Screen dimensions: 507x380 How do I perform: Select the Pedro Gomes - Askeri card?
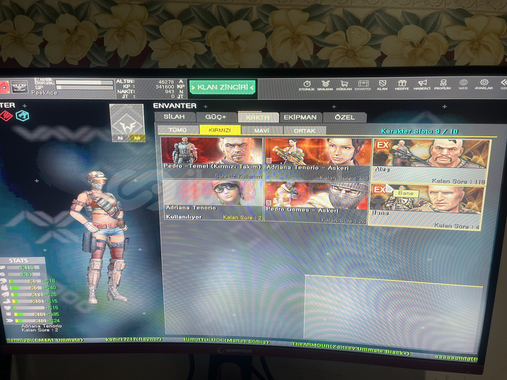[x=316, y=202]
